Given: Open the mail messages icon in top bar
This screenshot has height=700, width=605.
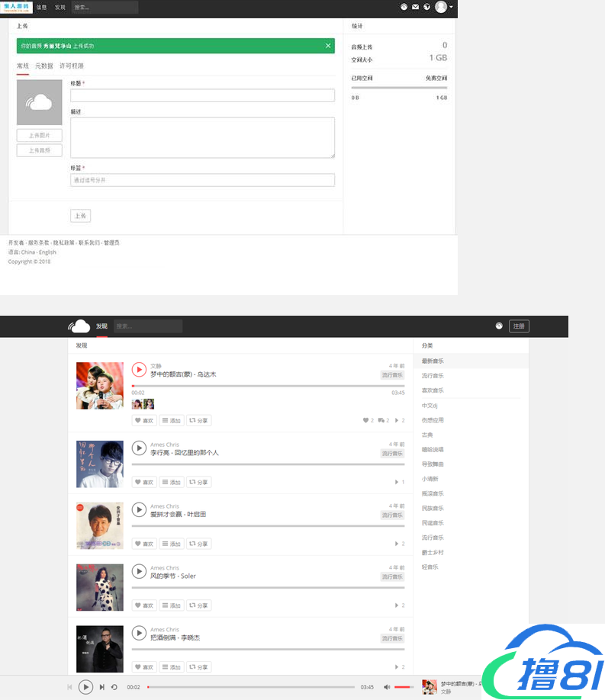Looking at the screenshot, I should pyautogui.click(x=415, y=7).
